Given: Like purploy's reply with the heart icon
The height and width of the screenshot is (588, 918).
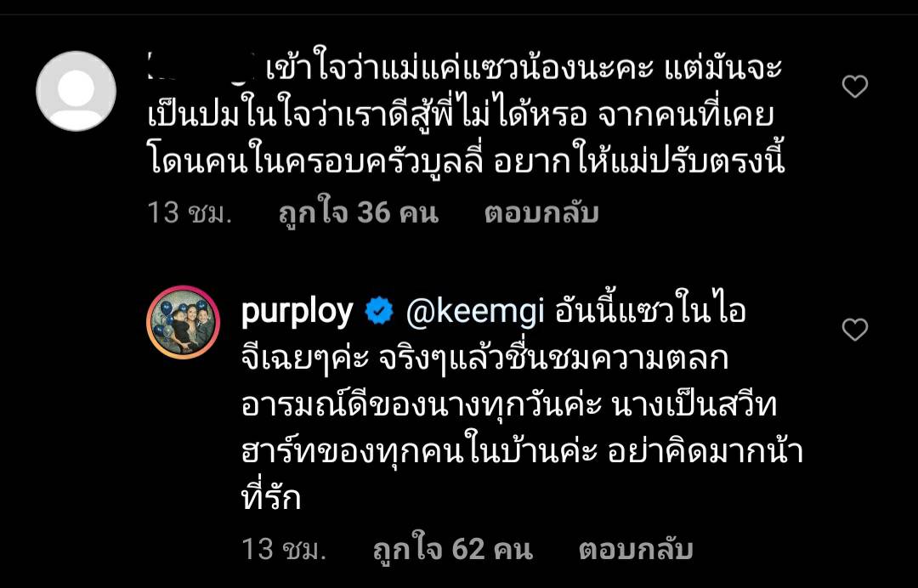Looking at the screenshot, I should coord(855,330).
